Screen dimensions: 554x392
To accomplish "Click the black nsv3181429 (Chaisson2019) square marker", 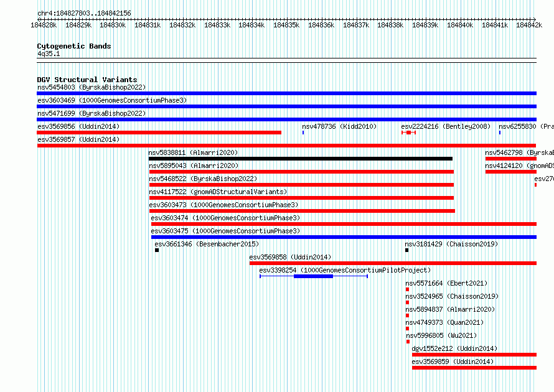I will 406,250.
